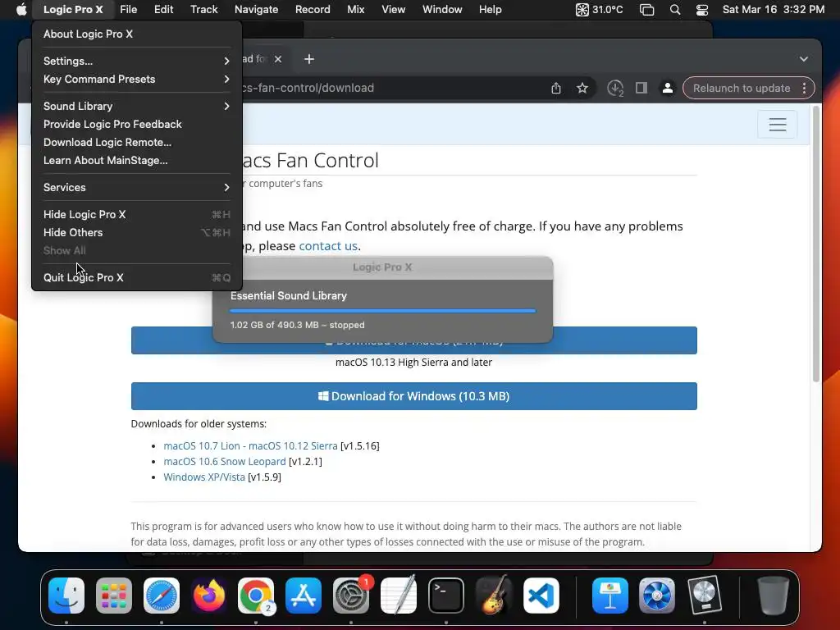Click the date and time in menu bar

(774, 9)
